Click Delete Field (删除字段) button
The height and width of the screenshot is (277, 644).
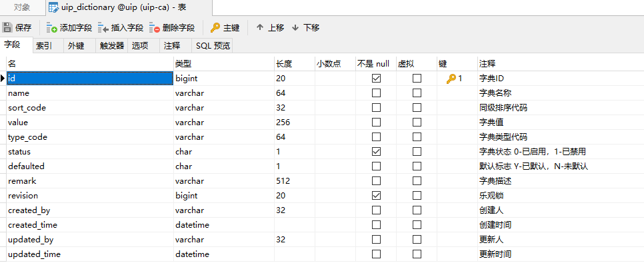[172, 28]
